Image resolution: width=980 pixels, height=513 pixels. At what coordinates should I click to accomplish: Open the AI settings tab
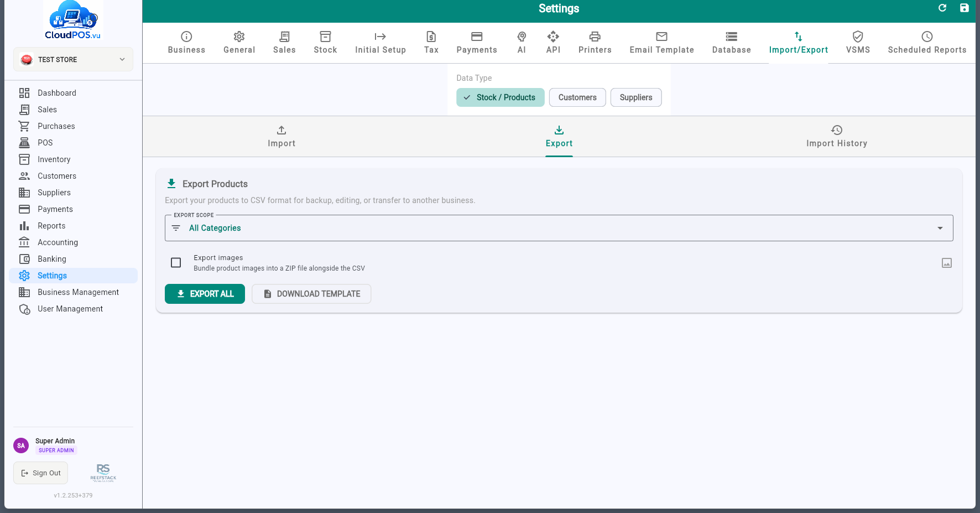522,43
